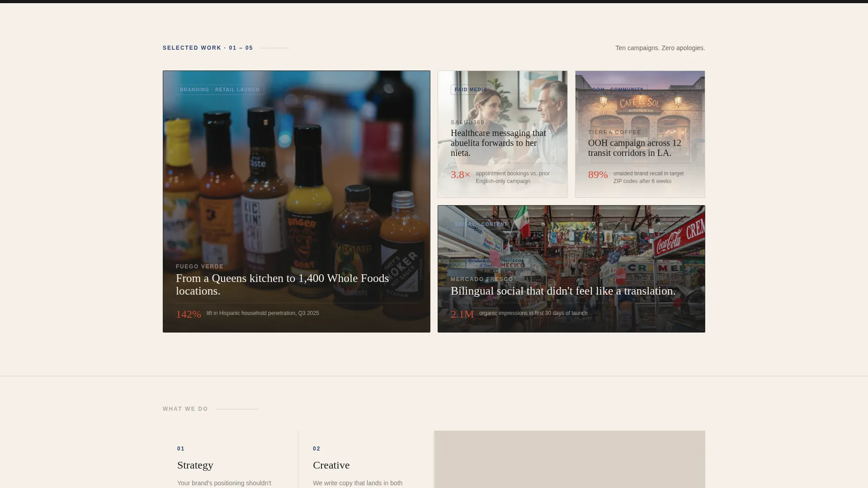Image resolution: width=868 pixels, height=488 pixels.
Task: Click the 'Social · Content' tag on Mercado Fresco
Action: click(481, 225)
